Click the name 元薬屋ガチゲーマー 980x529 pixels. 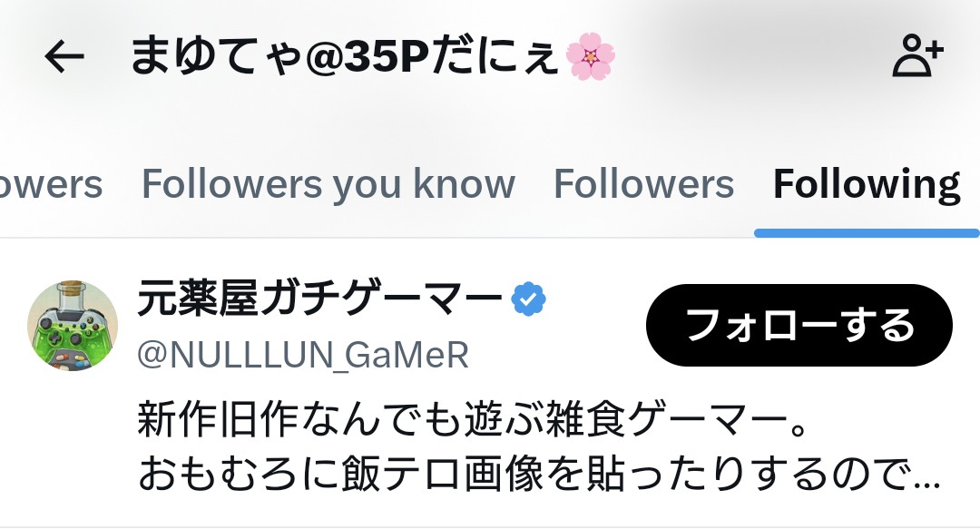pos(319,299)
